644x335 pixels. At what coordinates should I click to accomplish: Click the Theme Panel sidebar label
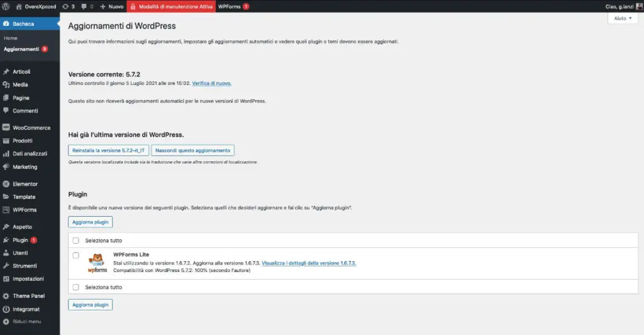tap(29, 296)
